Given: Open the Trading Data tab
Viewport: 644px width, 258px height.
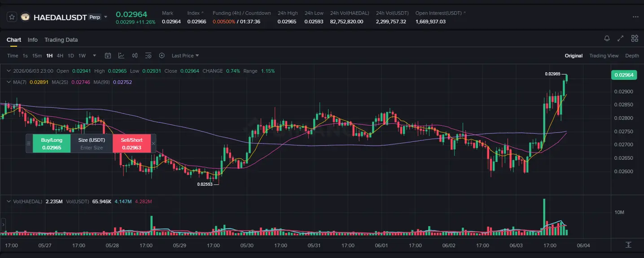Looking at the screenshot, I should 61,39.
